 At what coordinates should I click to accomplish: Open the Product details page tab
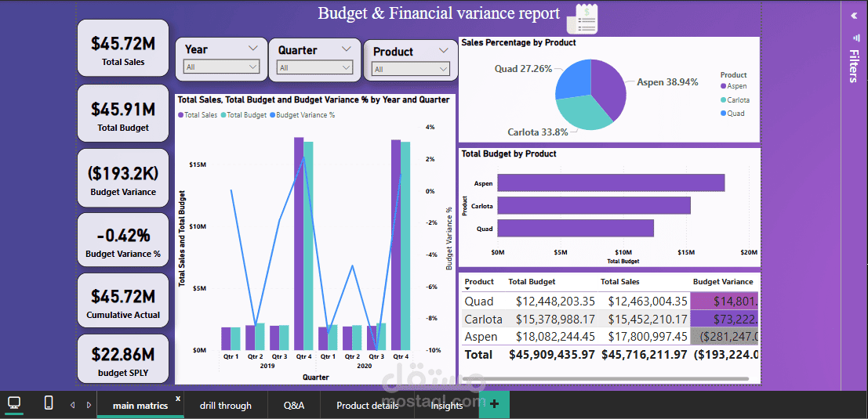tap(368, 406)
